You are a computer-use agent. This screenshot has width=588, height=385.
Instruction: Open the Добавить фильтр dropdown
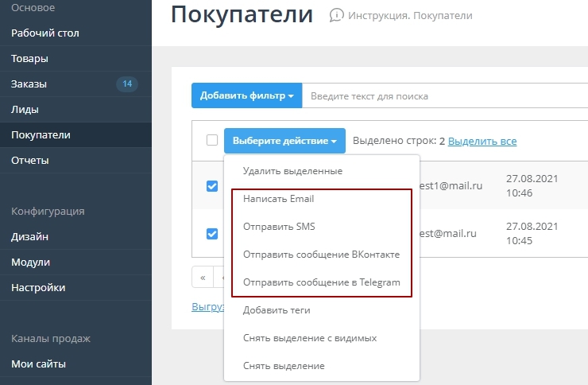point(246,96)
